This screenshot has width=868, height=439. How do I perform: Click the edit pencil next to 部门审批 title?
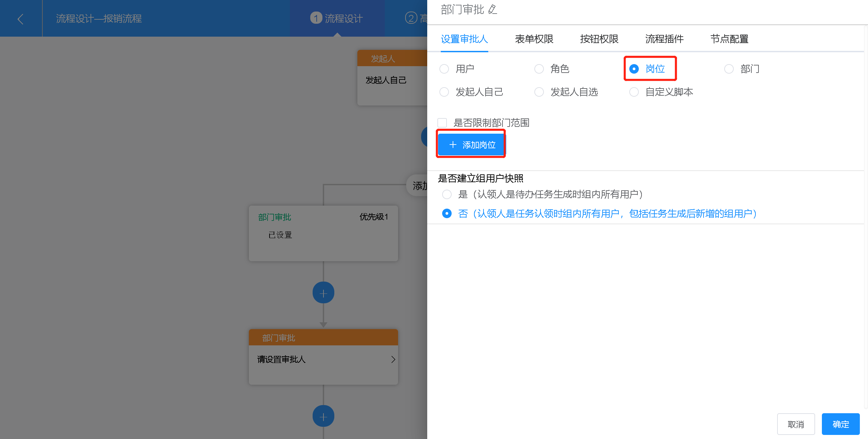(493, 9)
